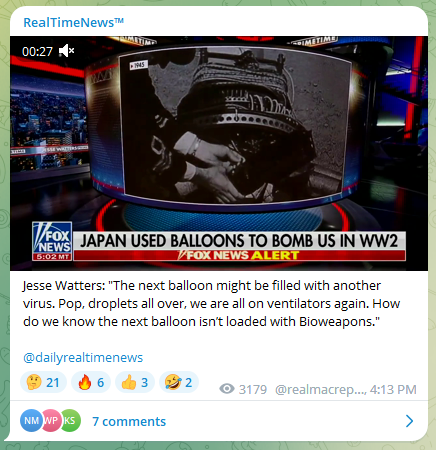Toggle the fire reaction with 6
The image size is (436, 450).
[91, 382]
